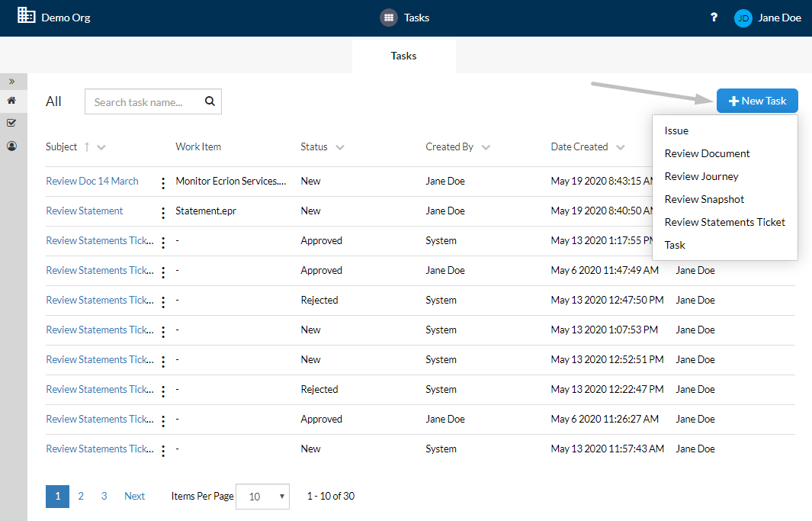This screenshot has height=521, width=812.
Task: Choose Issue from New Task menu
Action: click(676, 130)
